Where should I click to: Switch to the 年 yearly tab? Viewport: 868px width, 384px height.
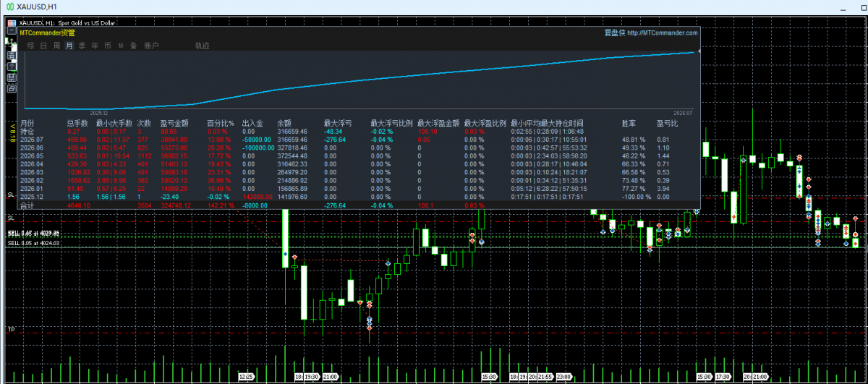click(95, 46)
